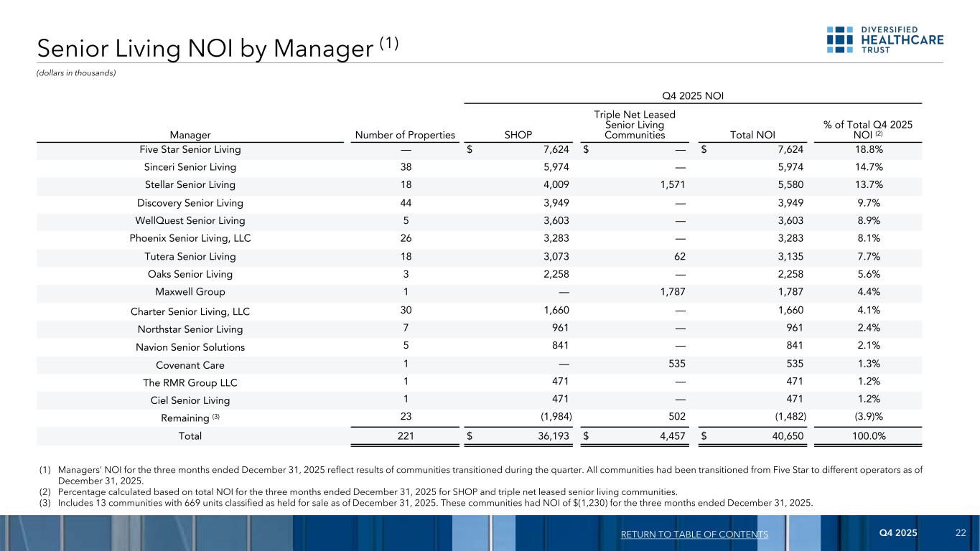
Task: Click the Triple Net Leased Senior Living Communities header
Action: click(x=635, y=124)
